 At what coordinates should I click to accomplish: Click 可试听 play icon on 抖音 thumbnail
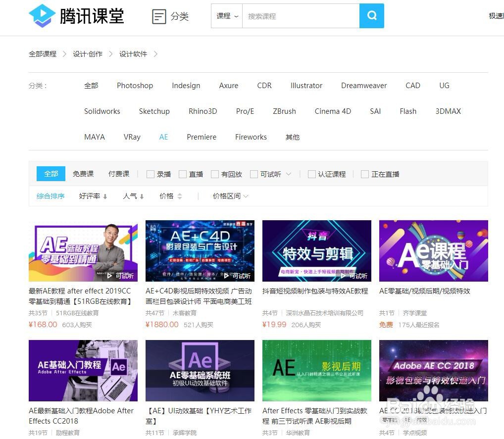click(x=343, y=276)
